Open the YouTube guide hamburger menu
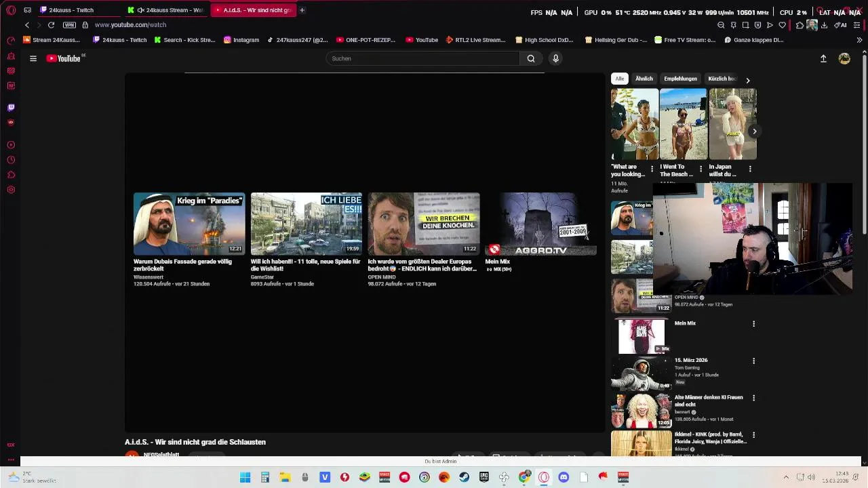 click(33, 58)
